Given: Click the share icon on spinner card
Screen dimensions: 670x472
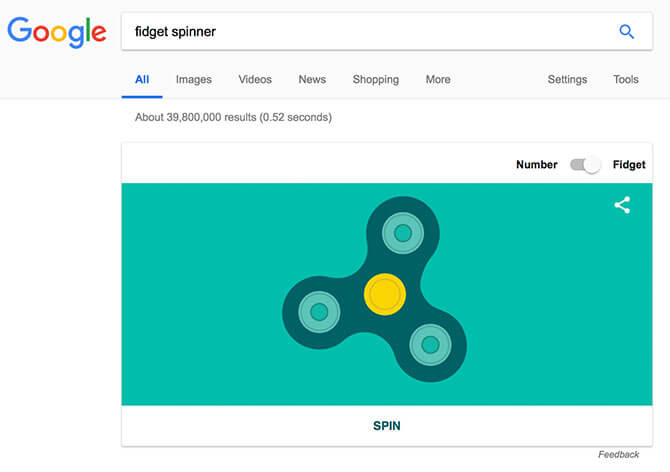Looking at the screenshot, I should [x=622, y=205].
